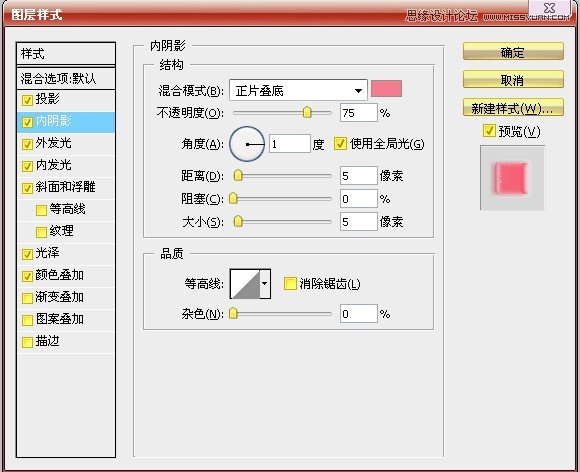The height and width of the screenshot is (472, 580).
Task: Toggle the 斜面和浮雕 checkbox
Action: [27, 188]
